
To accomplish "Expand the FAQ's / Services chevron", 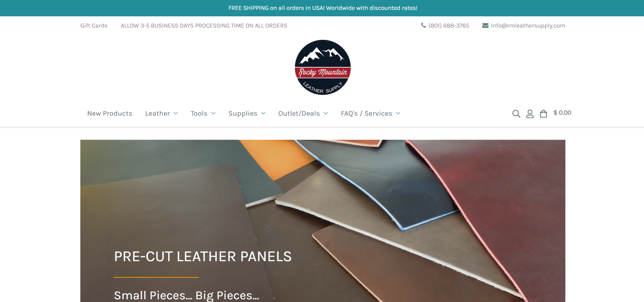I will (x=398, y=113).
